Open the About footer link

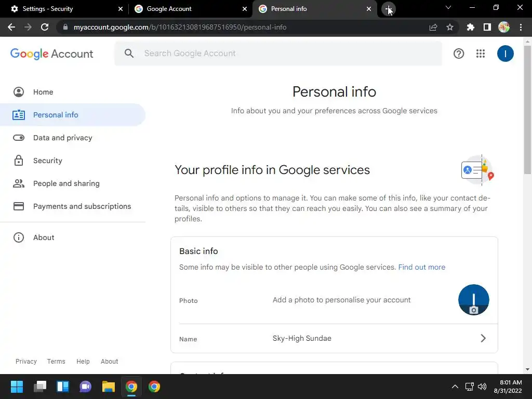point(109,362)
